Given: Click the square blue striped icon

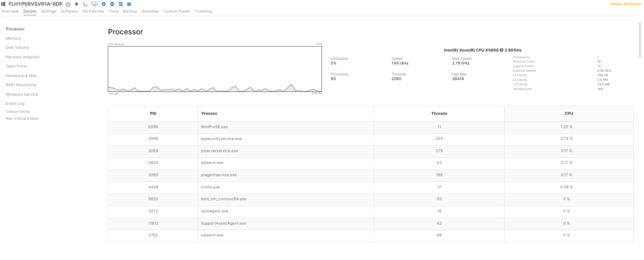Looking at the screenshot, I should coord(121,4).
